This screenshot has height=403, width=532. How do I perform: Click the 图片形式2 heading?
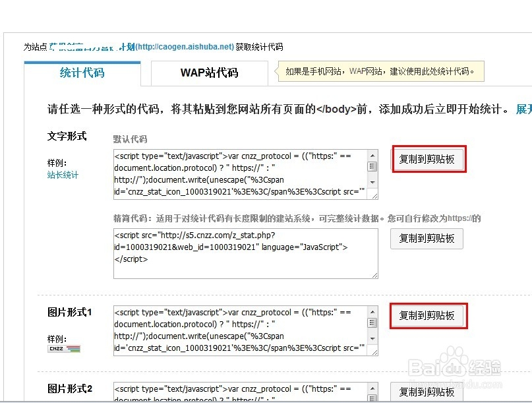tap(70, 388)
